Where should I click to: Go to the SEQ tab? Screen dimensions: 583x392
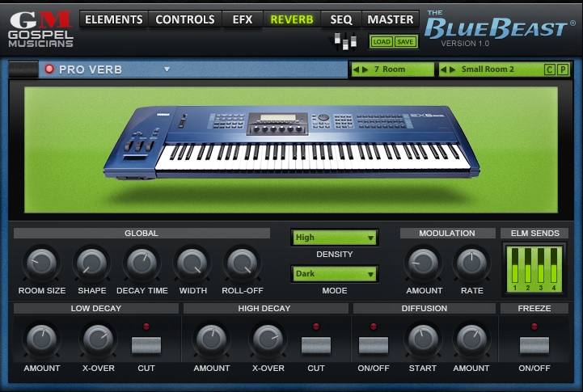tap(341, 19)
